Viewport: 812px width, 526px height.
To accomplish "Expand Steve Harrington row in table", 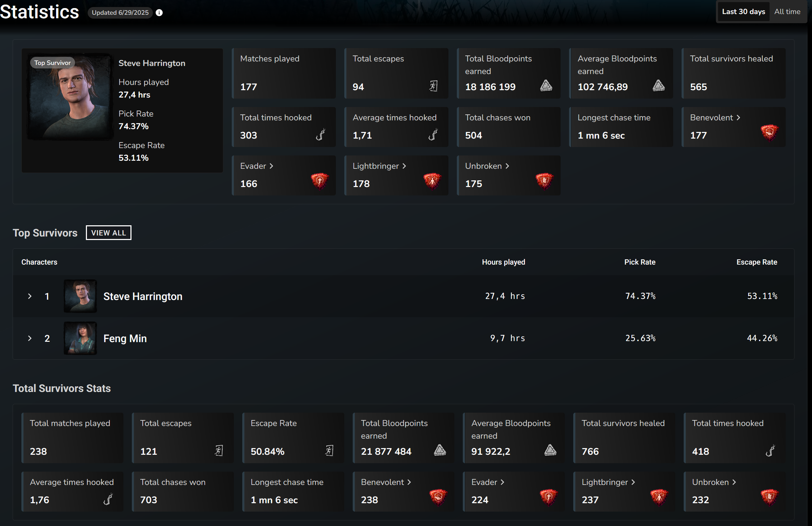I will [x=30, y=296].
